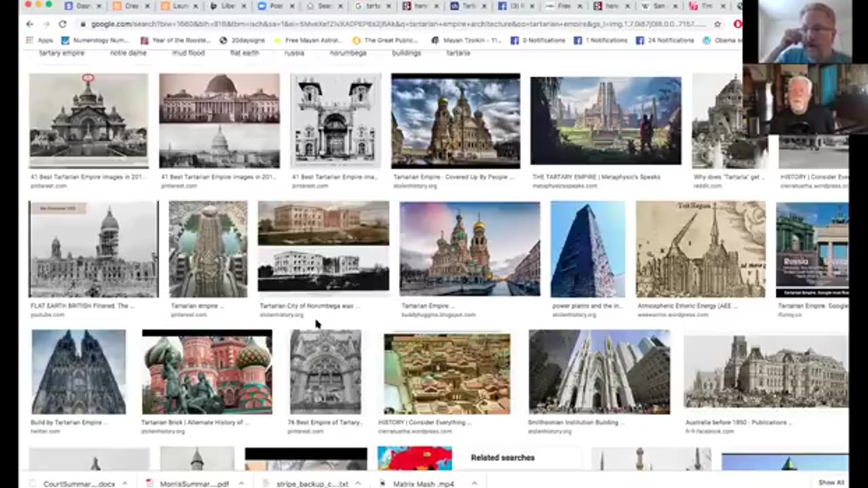This screenshot has width=868, height=488.
Task: Open the Year of the Rooste... bookmark
Action: (x=176, y=40)
